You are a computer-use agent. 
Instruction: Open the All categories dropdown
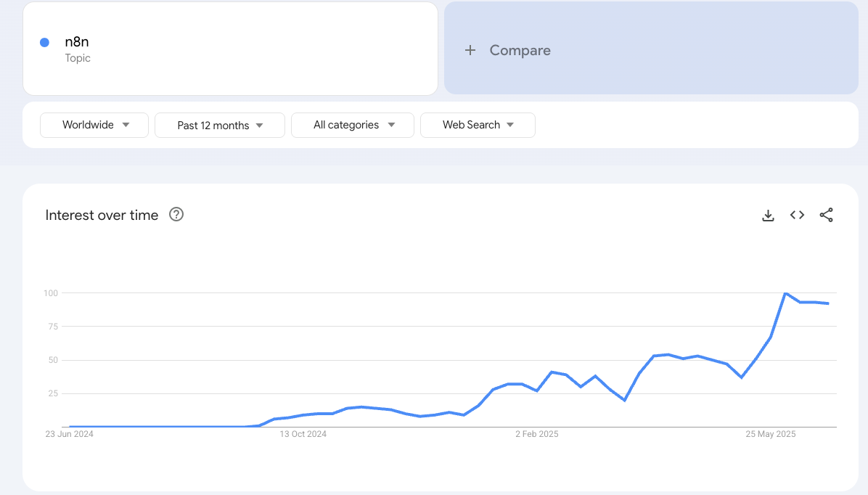(353, 125)
